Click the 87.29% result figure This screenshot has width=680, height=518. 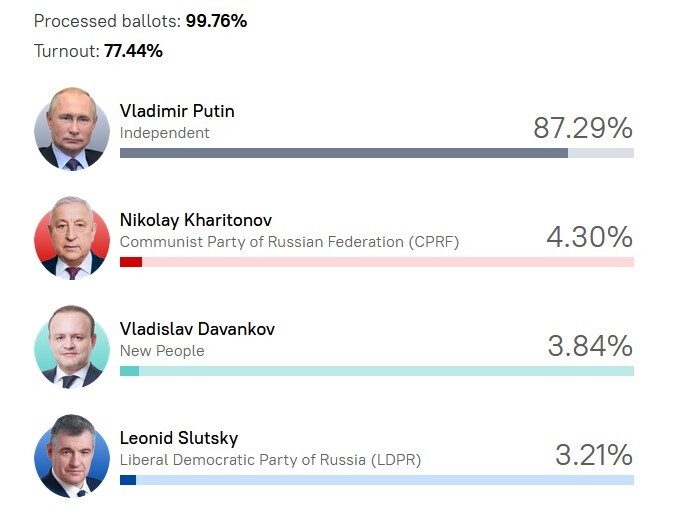[583, 128]
